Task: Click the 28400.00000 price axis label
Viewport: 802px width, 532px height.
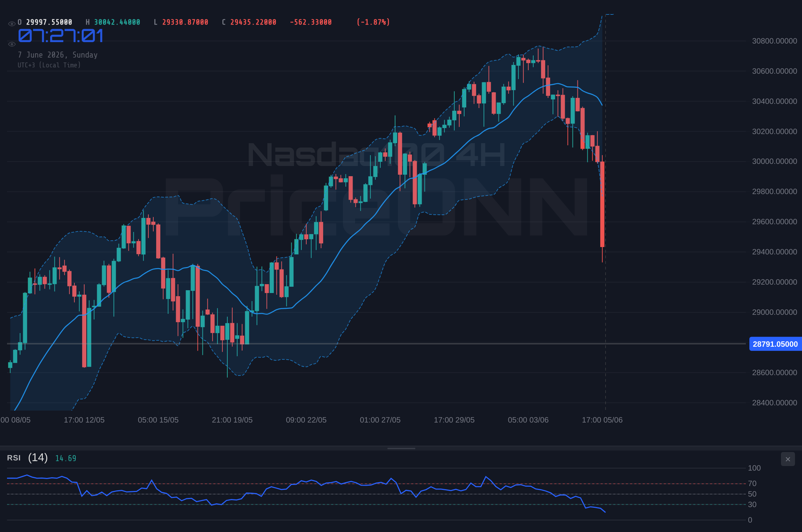Action: [775, 403]
